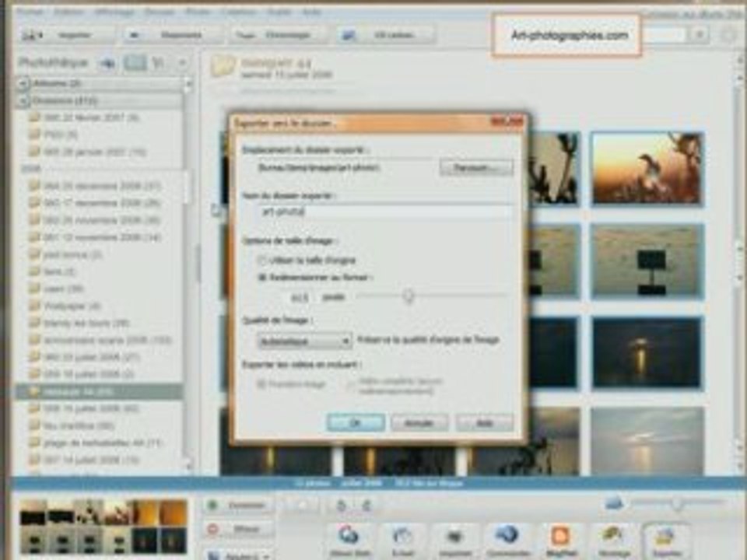Click the selection tray thumbnails
Viewport: 747px width, 560px height.
pyautogui.click(x=103, y=527)
